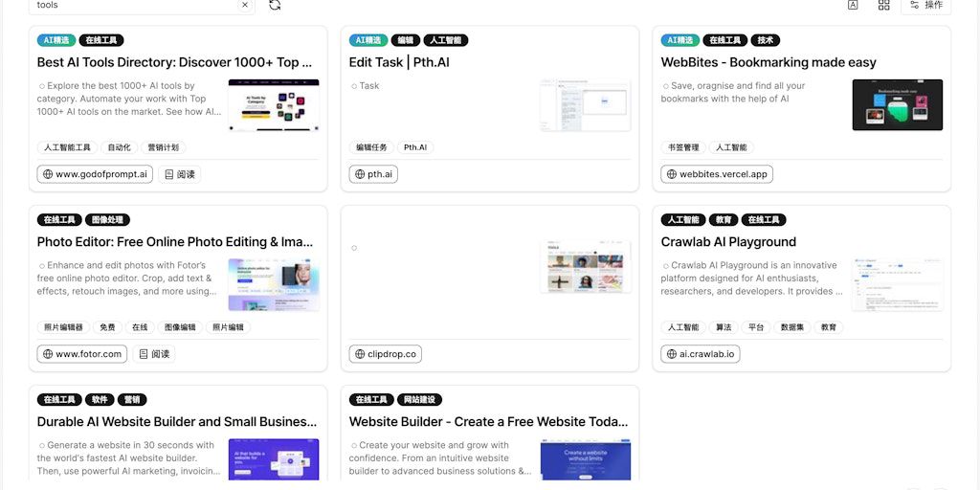Open the clipdrop.co link
This screenshot has width=980, height=490.
385,354
